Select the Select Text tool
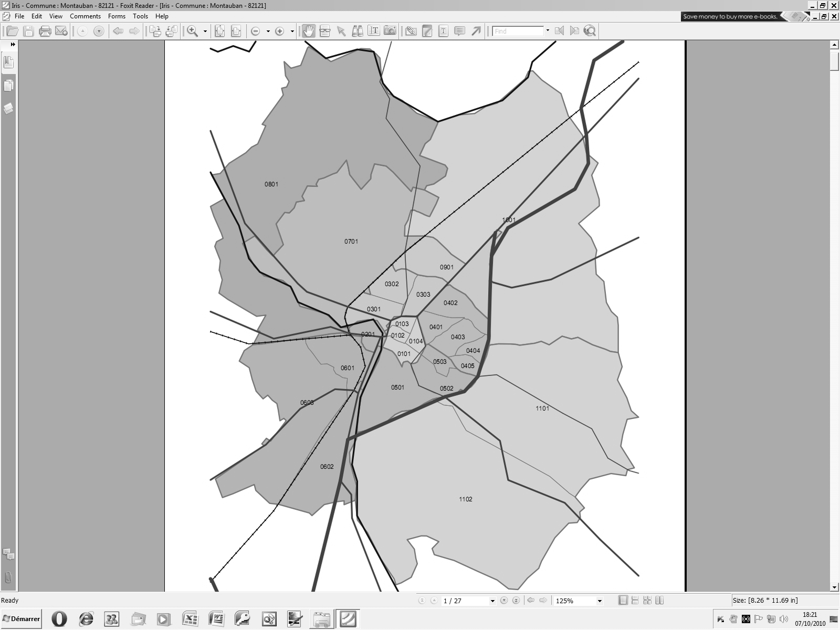 coord(374,31)
